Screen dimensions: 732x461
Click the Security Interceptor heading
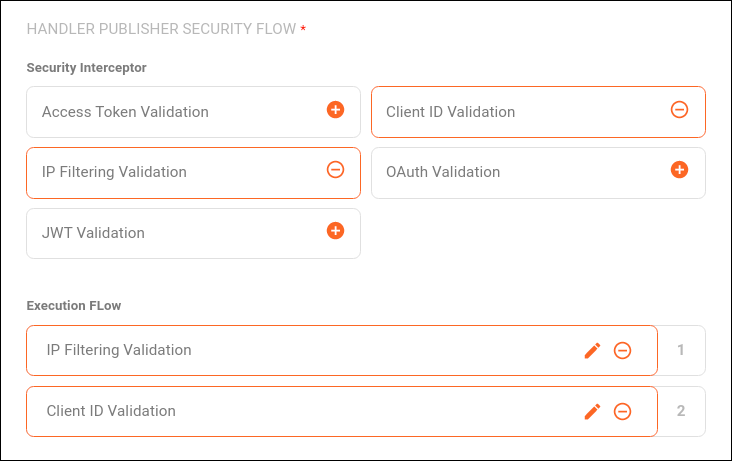pos(87,68)
